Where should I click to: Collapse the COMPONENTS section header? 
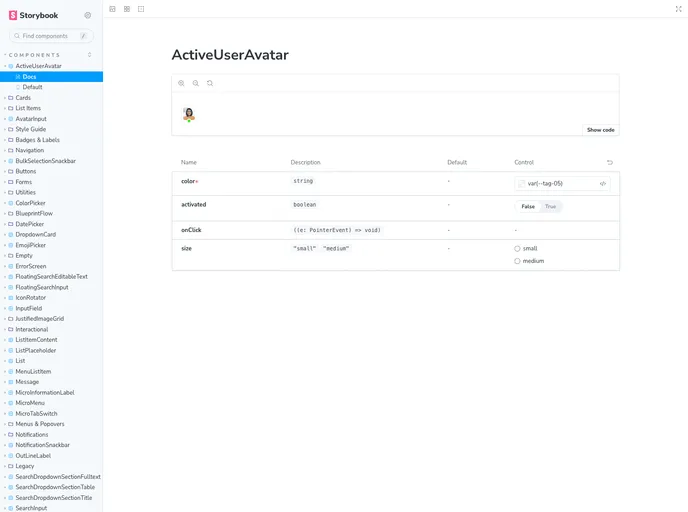pyautogui.click(x=34, y=55)
